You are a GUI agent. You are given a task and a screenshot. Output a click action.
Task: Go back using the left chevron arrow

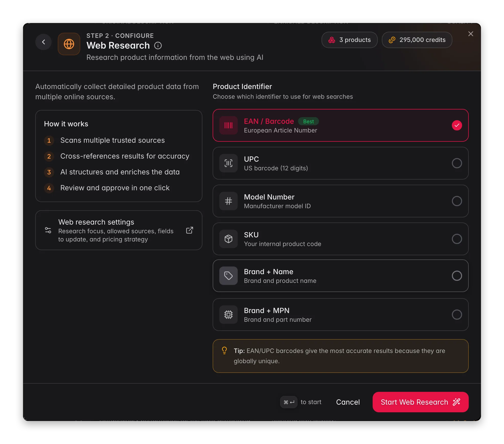[43, 42]
